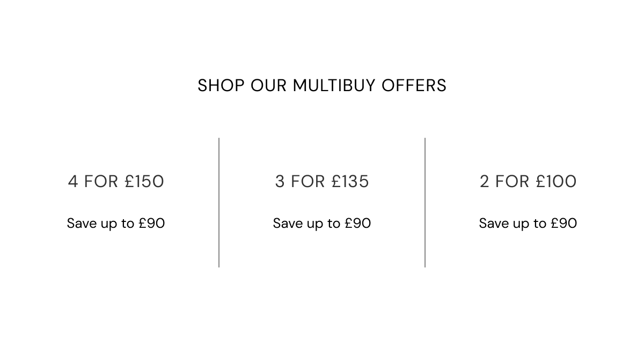Screen dimensions: 644x342
Task: Click the word OFFERS in the heading
Action: [x=414, y=85]
